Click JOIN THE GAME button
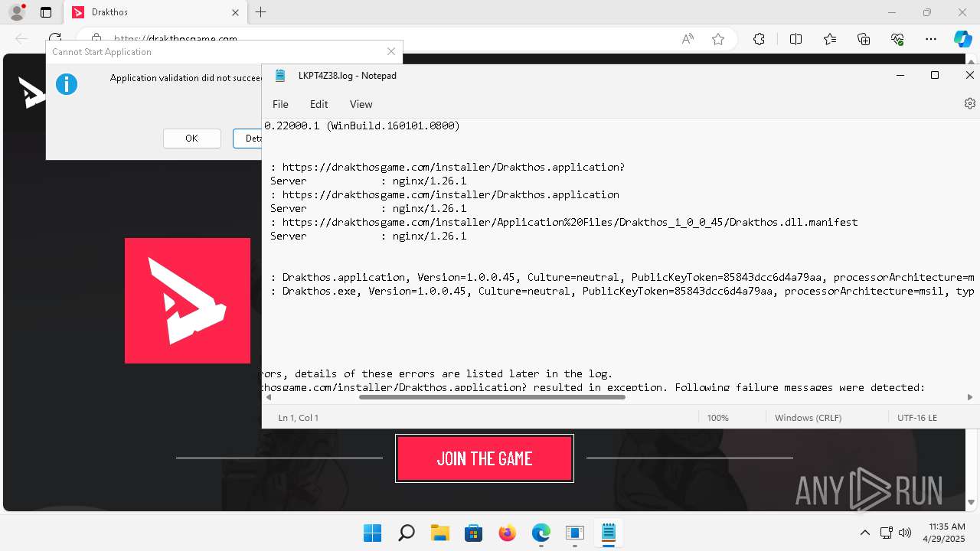This screenshot has width=980, height=551. tap(485, 458)
